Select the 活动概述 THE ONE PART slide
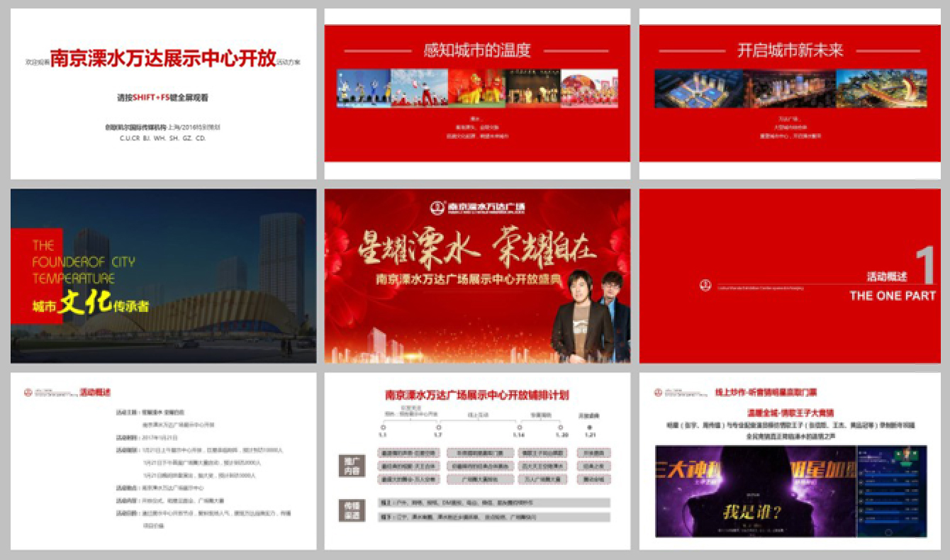This screenshot has width=950, height=560. pos(790,276)
